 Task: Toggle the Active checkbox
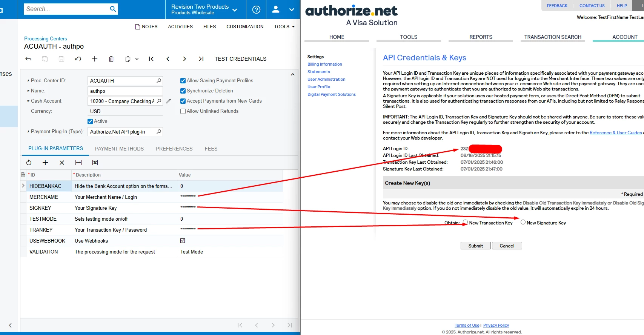point(90,121)
